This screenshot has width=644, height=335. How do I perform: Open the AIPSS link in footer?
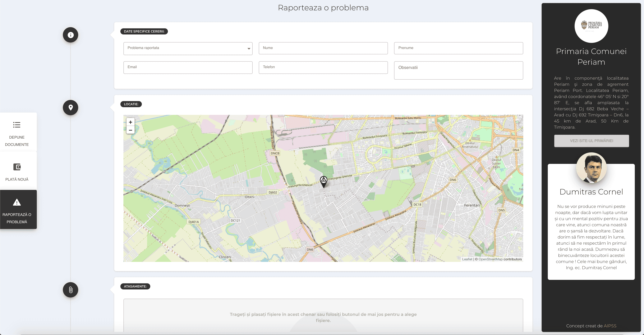610,326
